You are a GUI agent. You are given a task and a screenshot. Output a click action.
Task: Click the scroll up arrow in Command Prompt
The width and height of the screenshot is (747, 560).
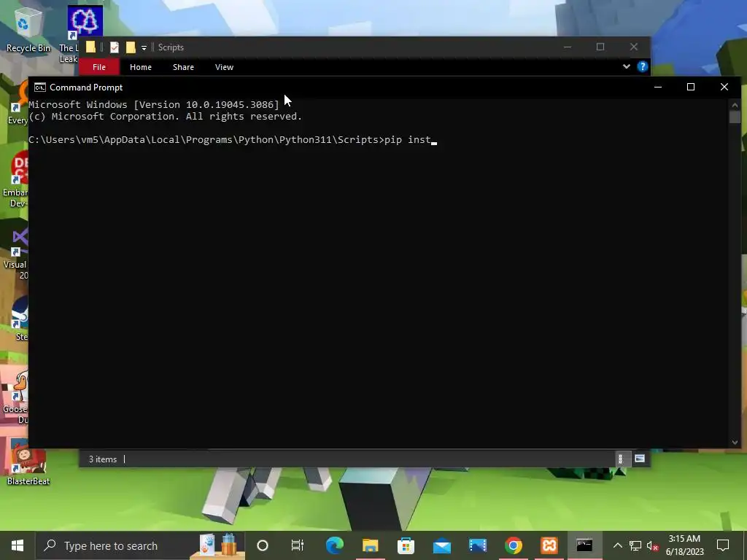(x=735, y=105)
